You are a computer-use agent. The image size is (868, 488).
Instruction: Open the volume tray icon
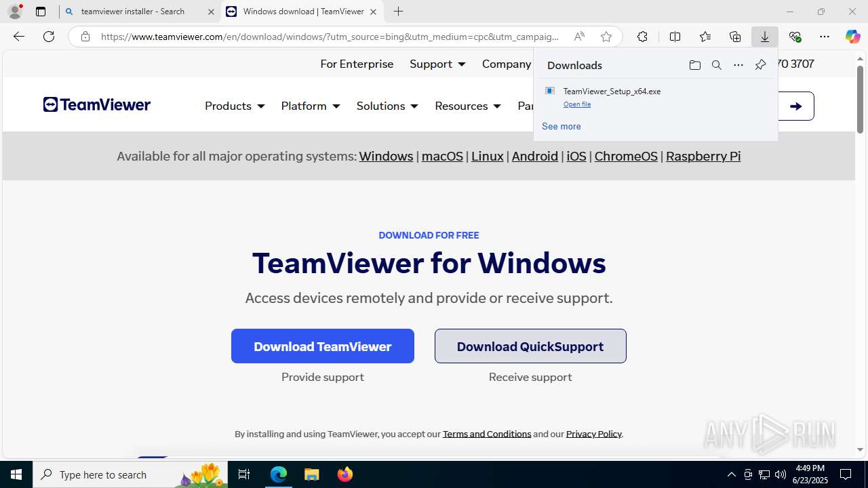(x=780, y=474)
